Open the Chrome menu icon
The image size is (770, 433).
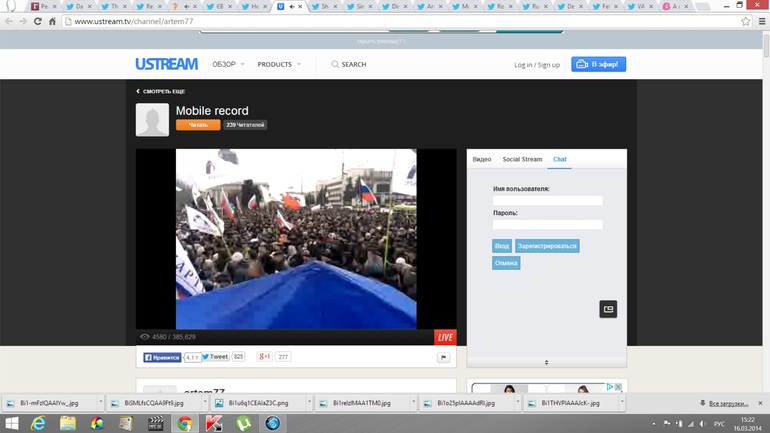(761, 21)
